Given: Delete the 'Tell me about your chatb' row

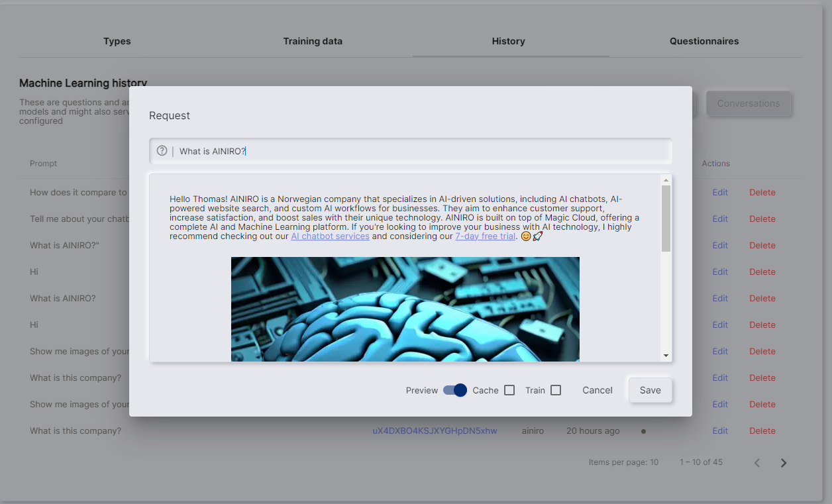Looking at the screenshot, I should click(762, 219).
